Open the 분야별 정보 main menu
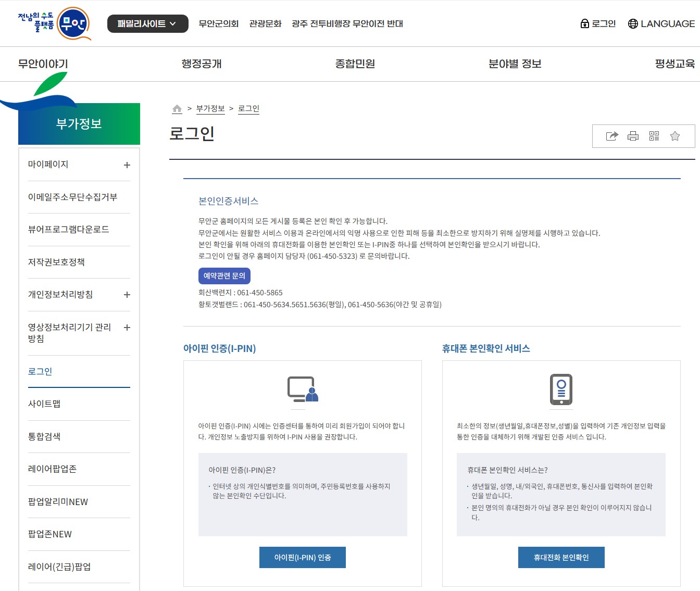 [x=515, y=64]
